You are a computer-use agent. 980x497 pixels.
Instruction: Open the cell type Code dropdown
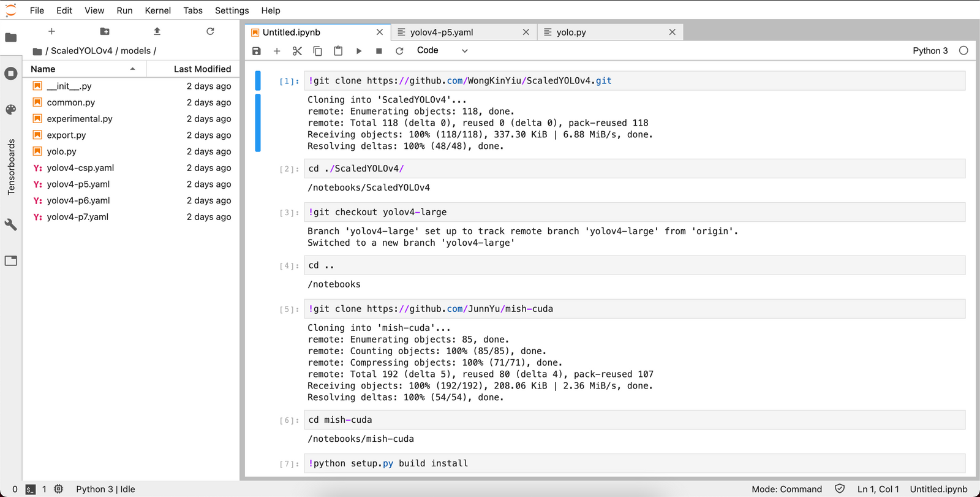(442, 50)
